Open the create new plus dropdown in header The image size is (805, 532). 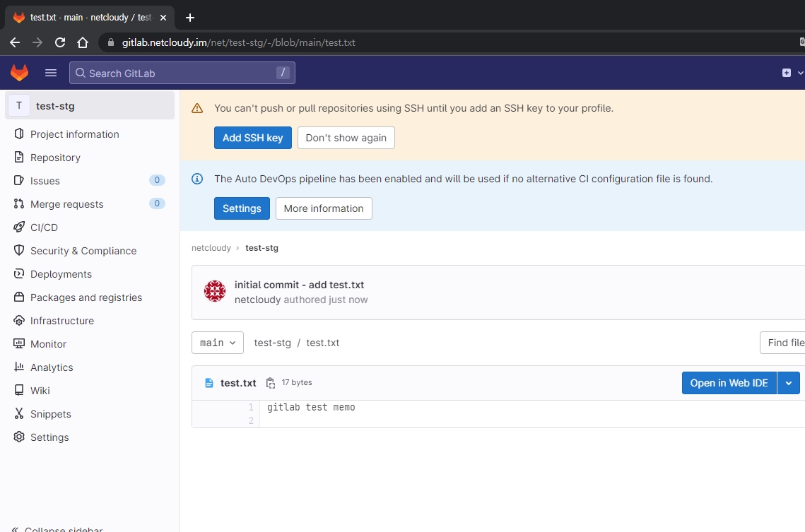tap(792, 73)
